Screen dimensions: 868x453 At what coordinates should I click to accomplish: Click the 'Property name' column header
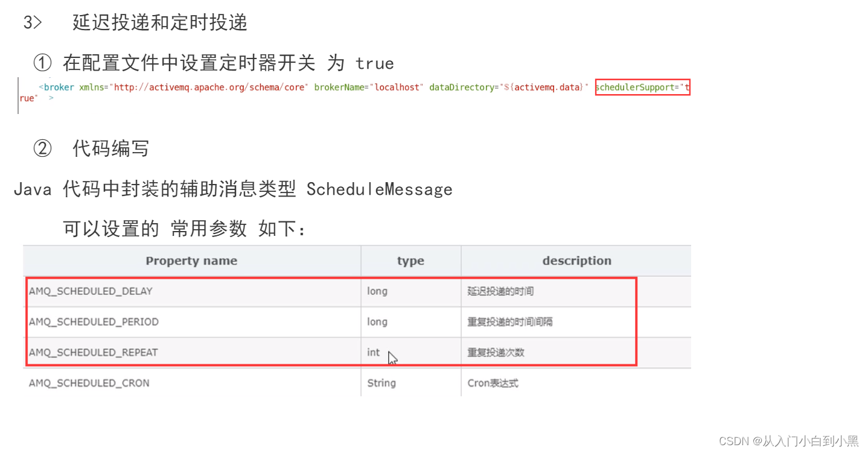[191, 261]
